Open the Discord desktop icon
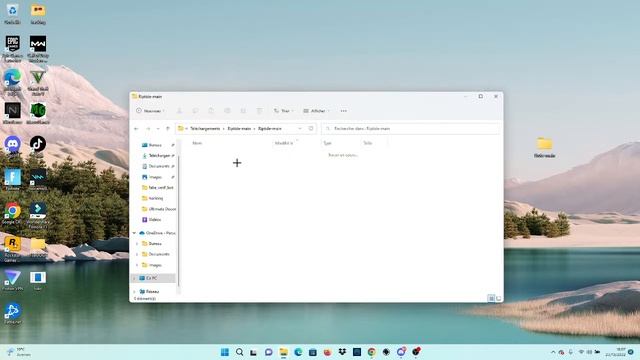The width and height of the screenshot is (640, 360). tap(12, 147)
